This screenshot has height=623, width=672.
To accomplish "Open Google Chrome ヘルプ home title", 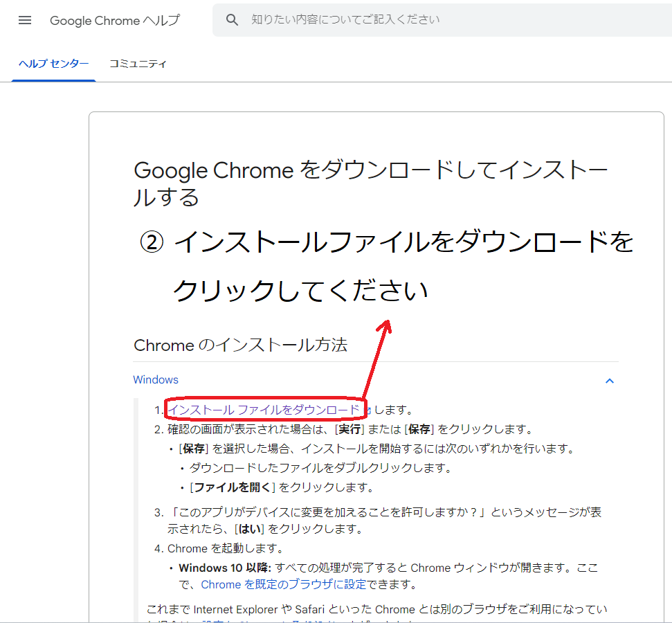I will click(115, 20).
